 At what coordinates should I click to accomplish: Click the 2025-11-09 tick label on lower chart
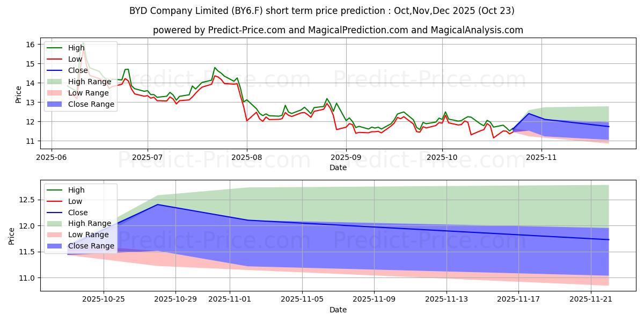tap(374, 299)
